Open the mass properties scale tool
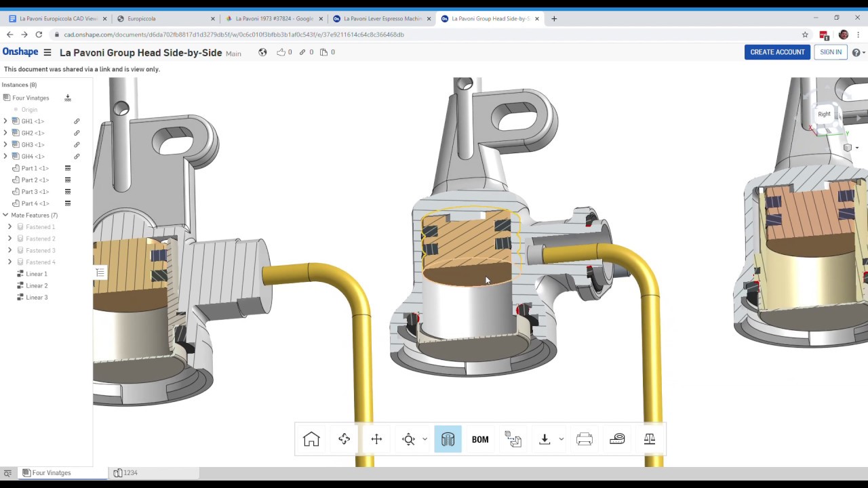 (x=649, y=439)
